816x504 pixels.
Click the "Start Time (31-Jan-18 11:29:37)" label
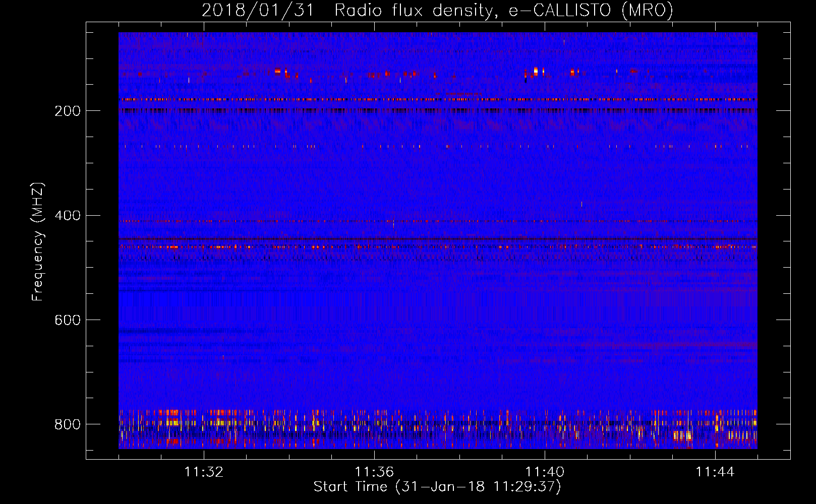[x=437, y=487]
